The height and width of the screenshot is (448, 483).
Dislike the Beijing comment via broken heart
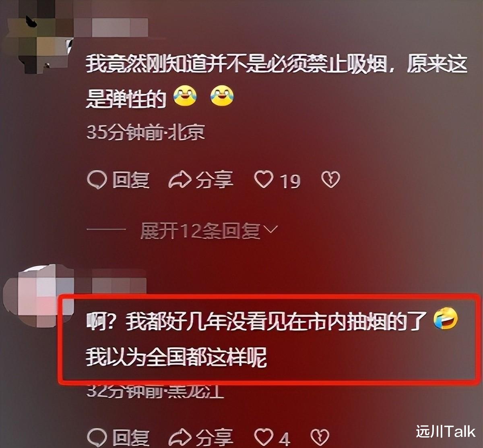[x=330, y=180]
